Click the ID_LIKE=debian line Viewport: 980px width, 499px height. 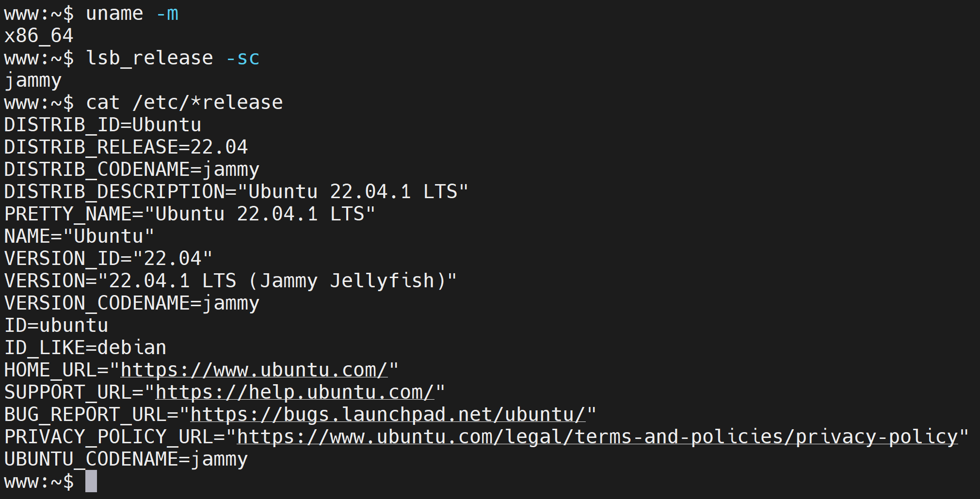click(x=85, y=348)
